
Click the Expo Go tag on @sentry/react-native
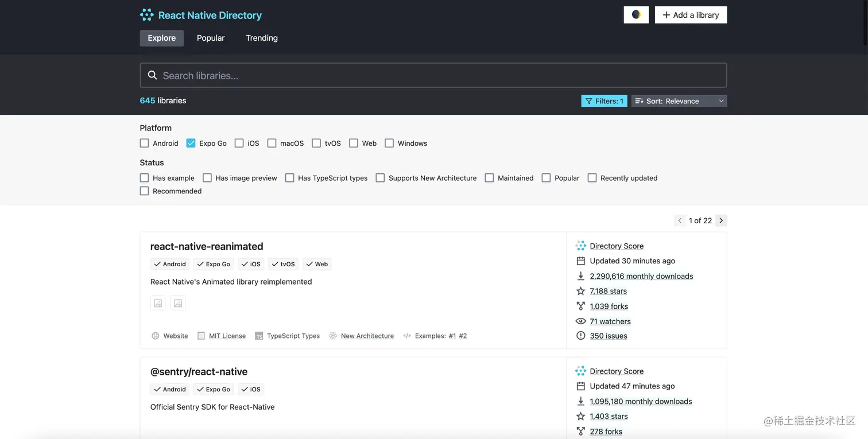click(214, 389)
